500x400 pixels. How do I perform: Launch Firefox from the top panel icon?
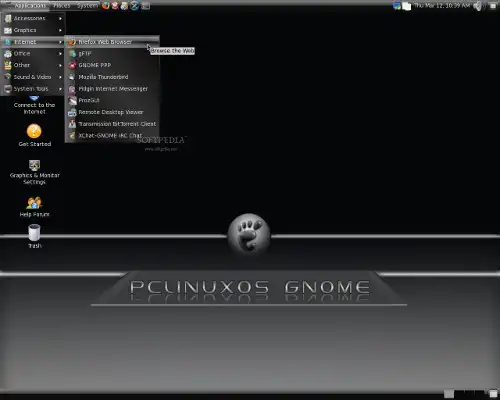[x=106, y=5]
